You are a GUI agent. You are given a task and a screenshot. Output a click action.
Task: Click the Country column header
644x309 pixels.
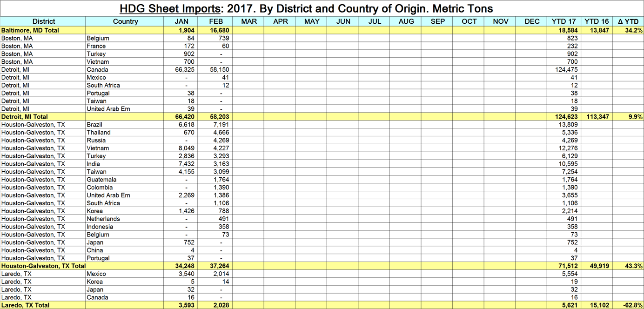[x=125, y=21]
